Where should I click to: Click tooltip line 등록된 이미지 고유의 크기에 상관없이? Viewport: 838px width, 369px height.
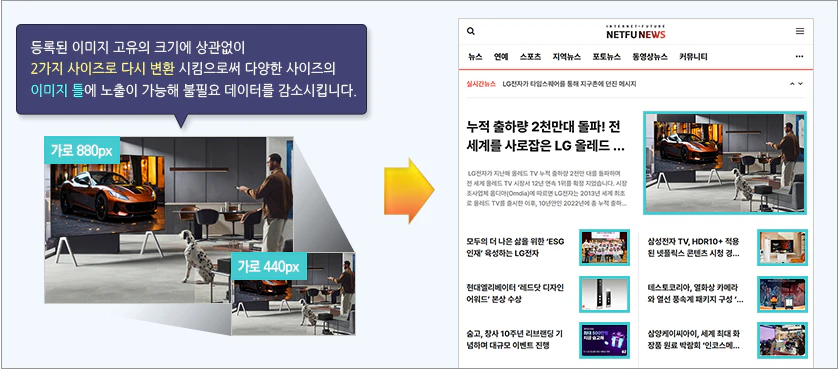coord(137,48)
